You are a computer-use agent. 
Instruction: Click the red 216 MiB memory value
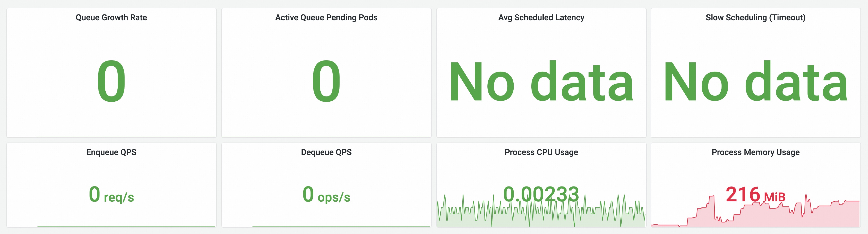[x=755, y=195]
